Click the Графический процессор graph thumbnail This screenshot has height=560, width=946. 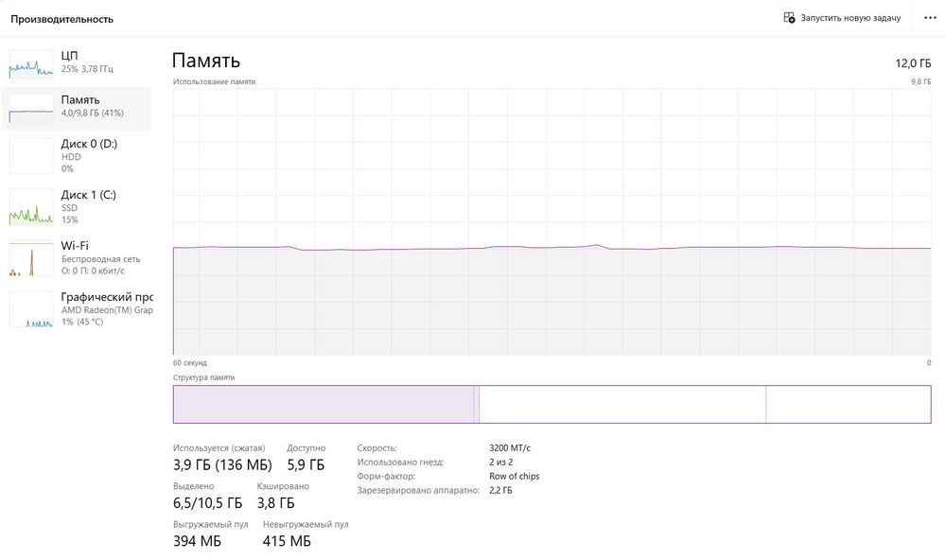(31, 309)
